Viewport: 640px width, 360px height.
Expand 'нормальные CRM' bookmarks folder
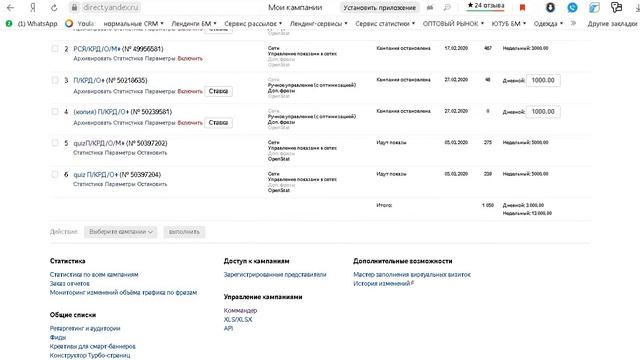point(133,24)
